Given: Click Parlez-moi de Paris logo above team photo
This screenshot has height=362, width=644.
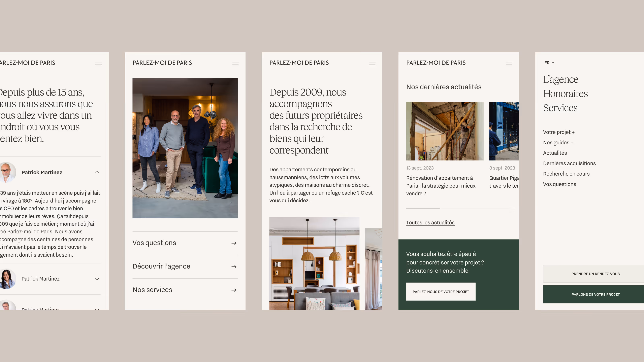Looking at the screenshot, I should (x=162, y=63).
